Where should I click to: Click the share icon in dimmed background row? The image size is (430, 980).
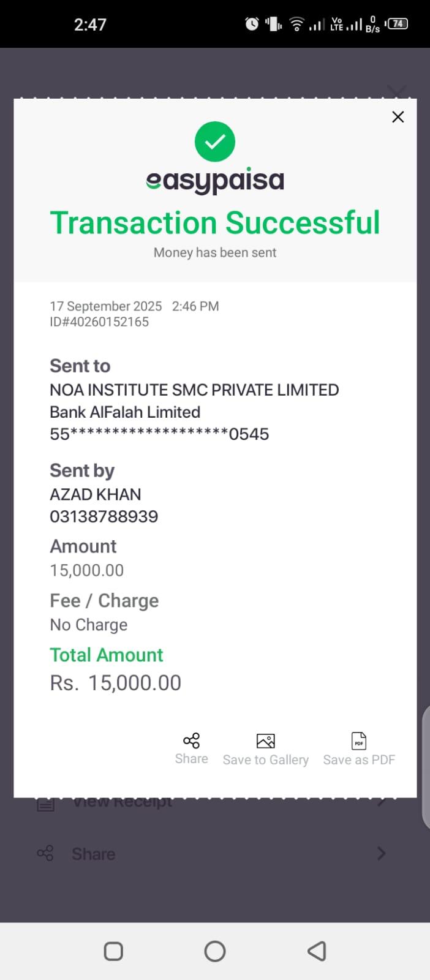click(45, 853)
